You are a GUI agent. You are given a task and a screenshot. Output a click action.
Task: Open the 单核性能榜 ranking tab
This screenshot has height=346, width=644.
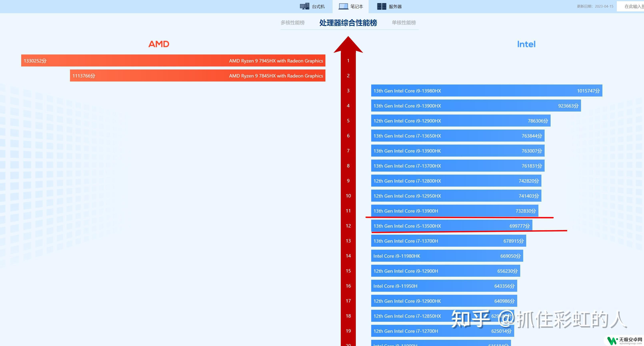click(x=404, y=23)
